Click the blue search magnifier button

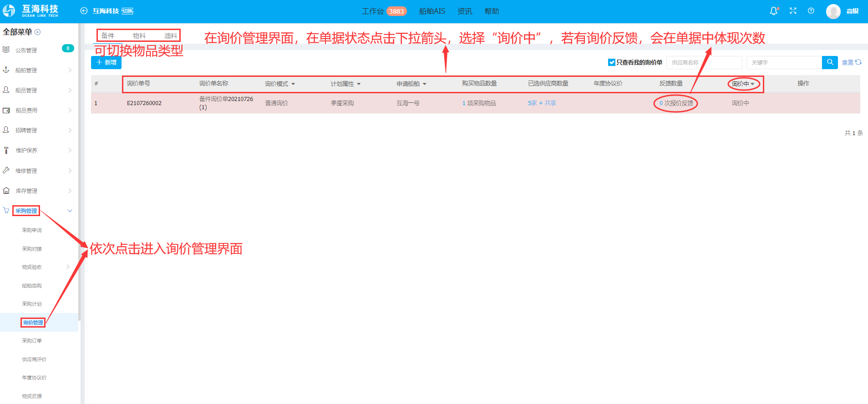click(x=830, y=62)
